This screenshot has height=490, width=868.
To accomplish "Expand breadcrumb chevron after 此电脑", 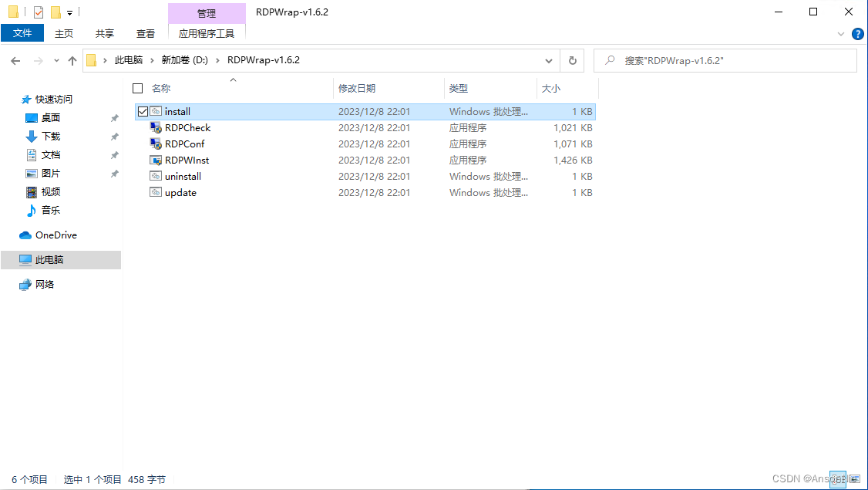I will pyautogui.click(x=152, y=60).
